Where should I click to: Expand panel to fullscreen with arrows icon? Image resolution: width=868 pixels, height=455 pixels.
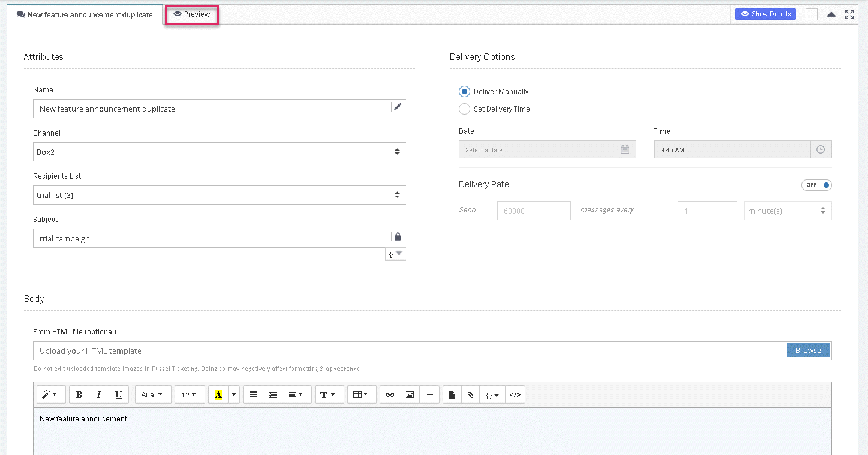[849, 14]
